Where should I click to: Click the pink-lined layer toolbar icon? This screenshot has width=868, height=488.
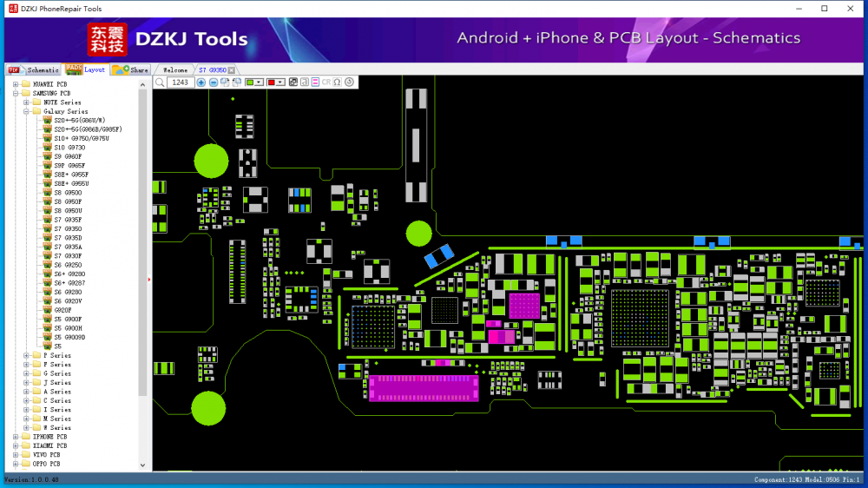pyautogui.click(x=315, y=82)
